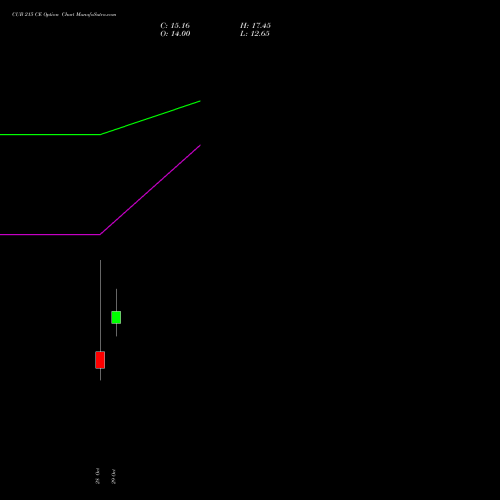This screenshot has height=500, width=500.
Task: Click the '29 Oct' date axis label
Action: pyautogui.click(x=113, y=476)
